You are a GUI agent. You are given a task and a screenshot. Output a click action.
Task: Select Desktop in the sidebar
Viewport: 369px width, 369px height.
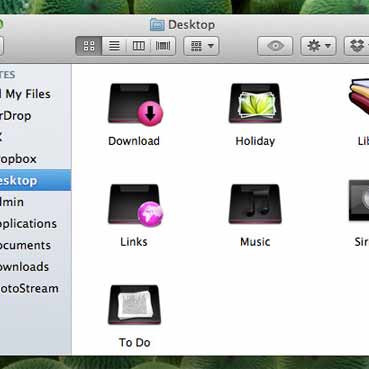click(x=35, y=180)
